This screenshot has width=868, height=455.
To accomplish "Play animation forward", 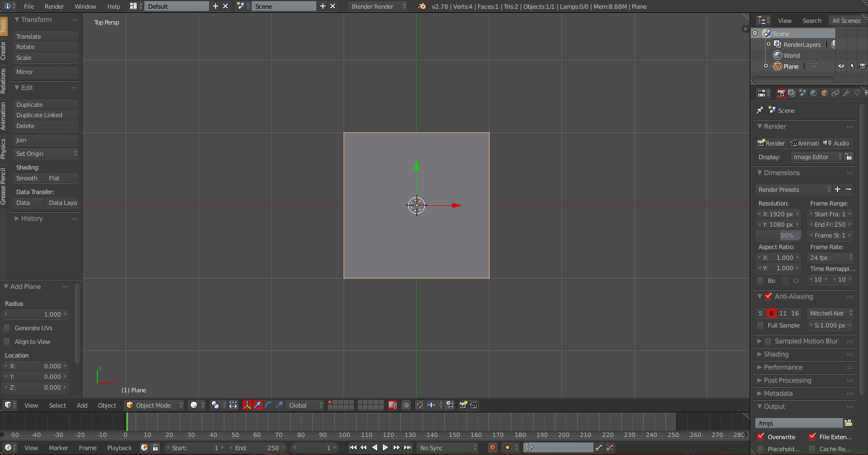I will (386, 447).
